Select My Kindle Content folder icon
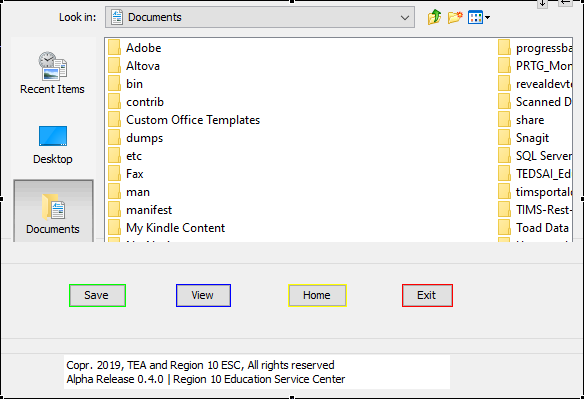This screenshot has width=584, height=399. click(114, 228)
